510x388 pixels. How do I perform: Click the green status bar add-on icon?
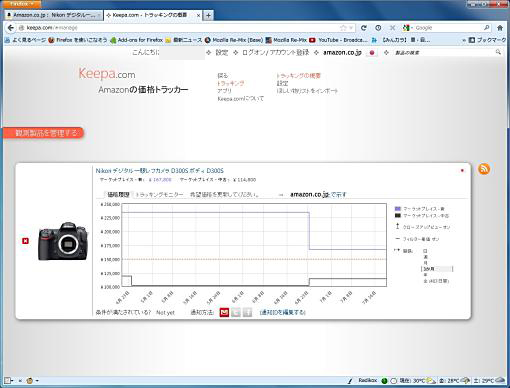(384, 381)
